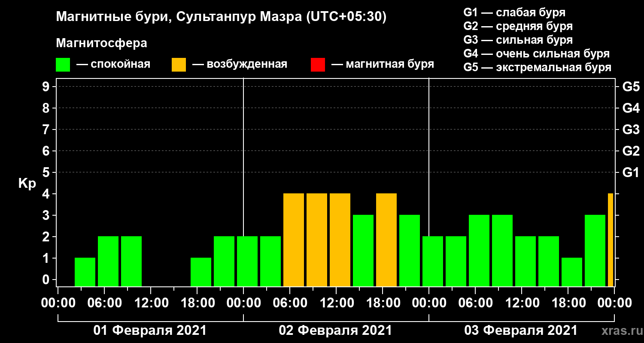Click the 'G2 — средняя буря' description

(518, 26)
